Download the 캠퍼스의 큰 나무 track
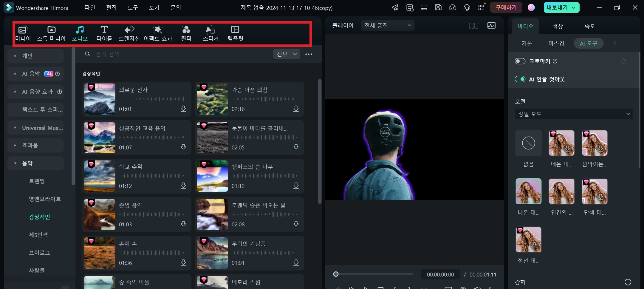Viewport: 644px width, 289px height. point(296,186)
